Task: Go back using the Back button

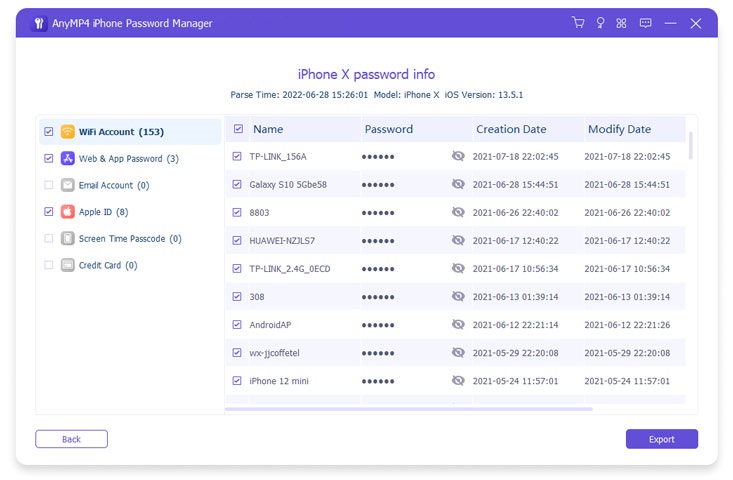Action: click(71, 439)
